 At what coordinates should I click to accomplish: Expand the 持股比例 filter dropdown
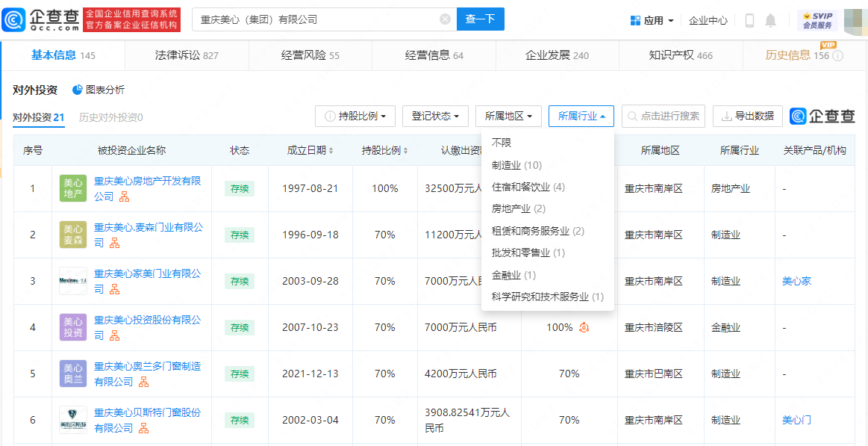355,116
